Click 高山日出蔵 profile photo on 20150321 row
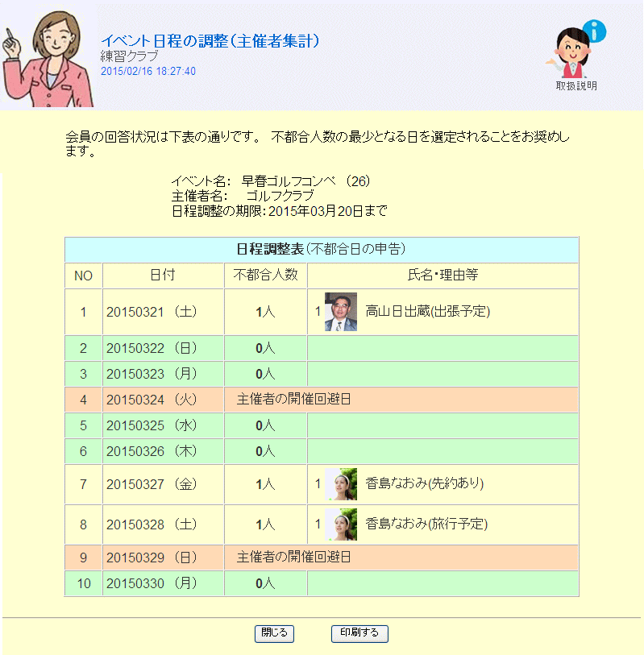The image size is (644, 655). point(341,312)
